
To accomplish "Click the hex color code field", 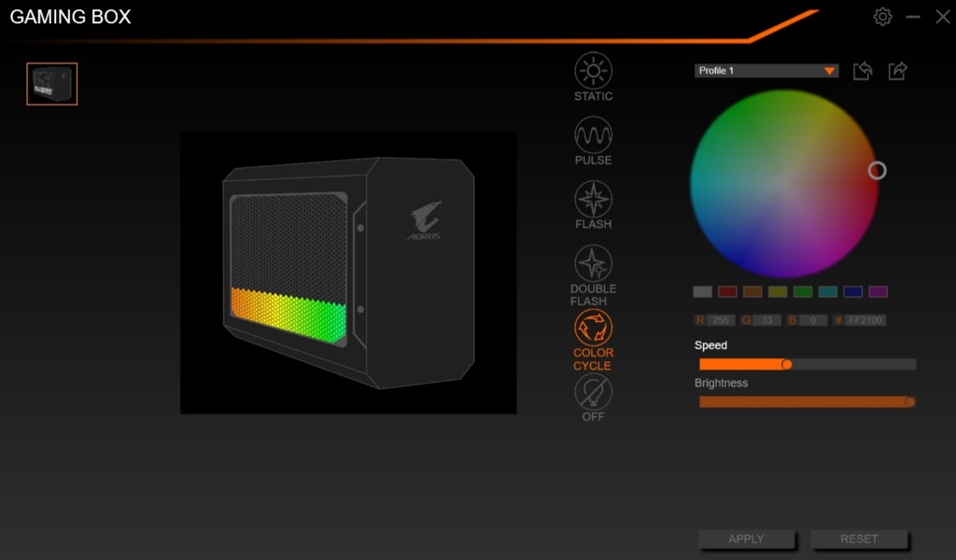I will [865, 320].
